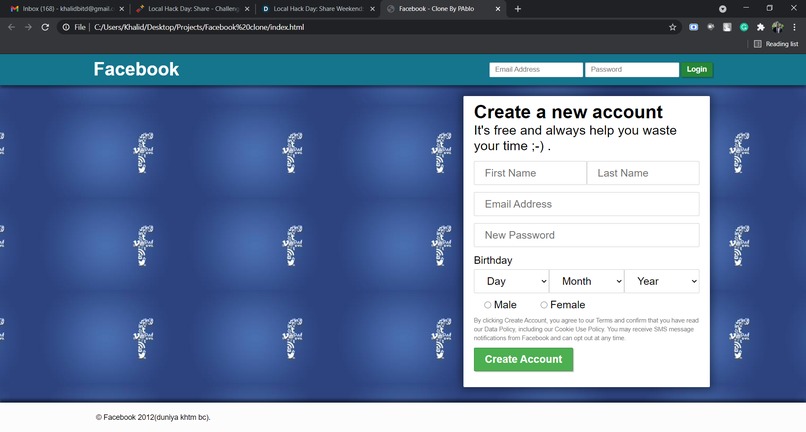The height and width of the screenshot is (432, 806).
Task: Open the Reading list
Action: [776, 44]
